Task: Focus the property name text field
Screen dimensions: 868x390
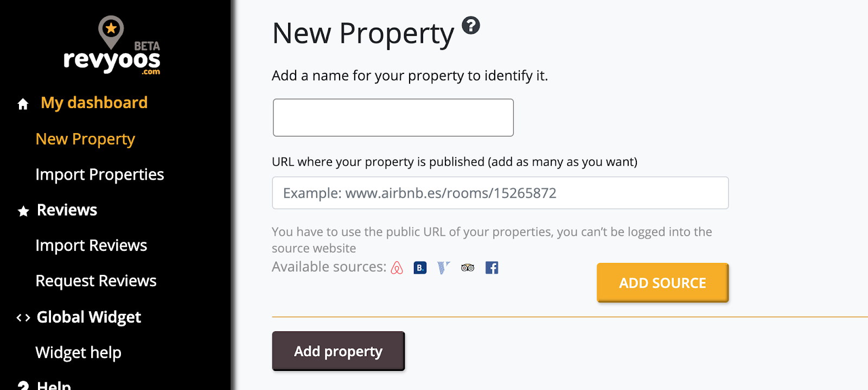Action: coord(393,117)
